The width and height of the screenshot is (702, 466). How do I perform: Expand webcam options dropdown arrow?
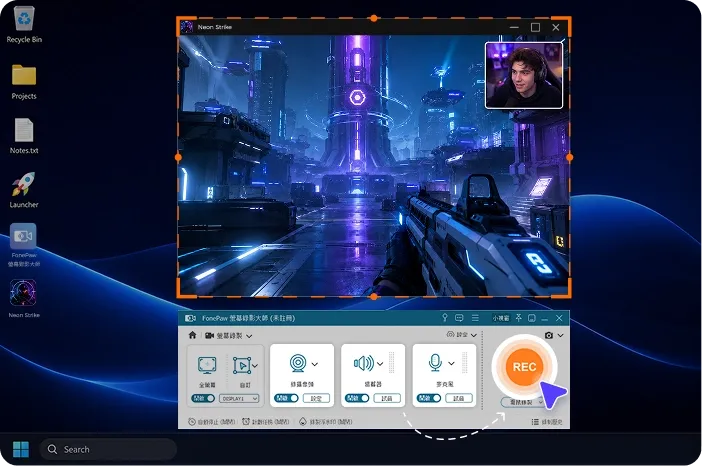(315, 364)
